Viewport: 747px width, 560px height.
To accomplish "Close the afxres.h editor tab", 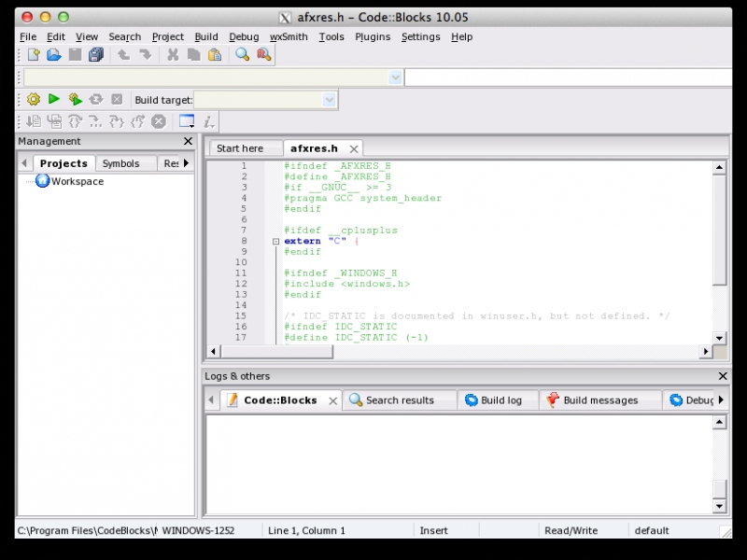I will [354, 149].
